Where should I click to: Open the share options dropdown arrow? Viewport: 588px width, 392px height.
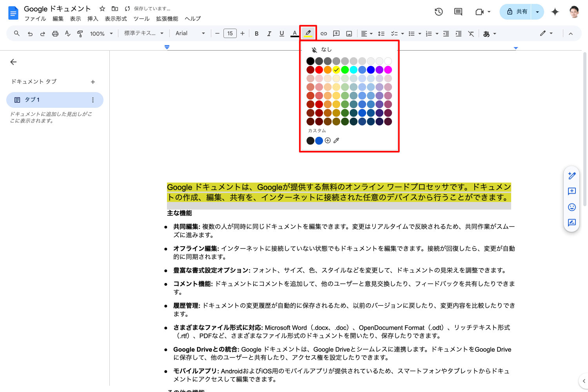point(537,12)
